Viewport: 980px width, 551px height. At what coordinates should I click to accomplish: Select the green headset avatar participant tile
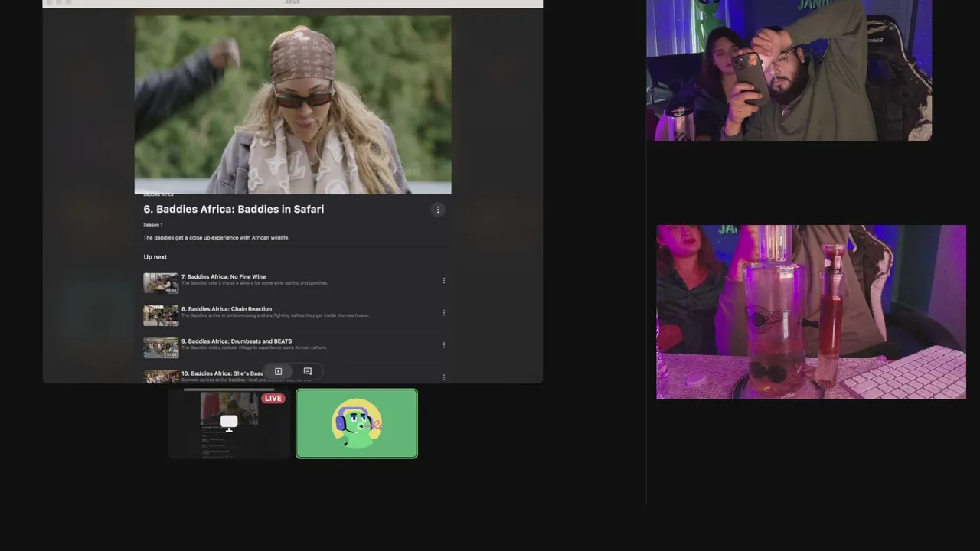tap(357, 424)
